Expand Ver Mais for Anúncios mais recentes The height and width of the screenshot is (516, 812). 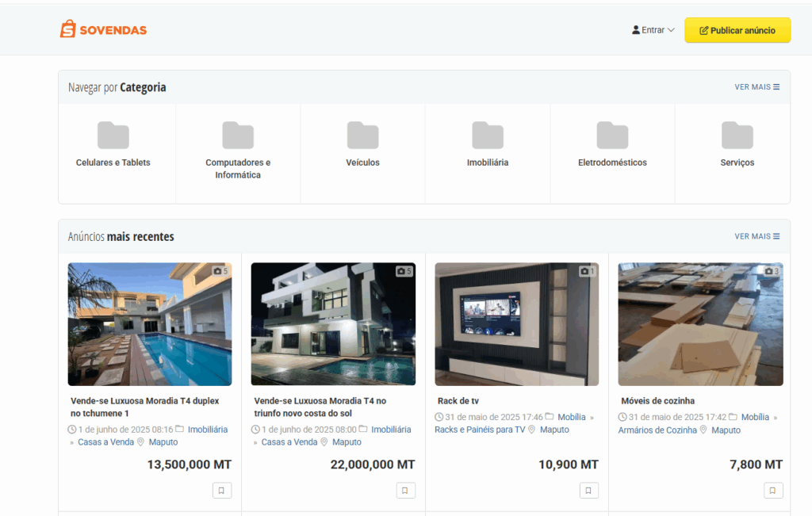point(756,236)
